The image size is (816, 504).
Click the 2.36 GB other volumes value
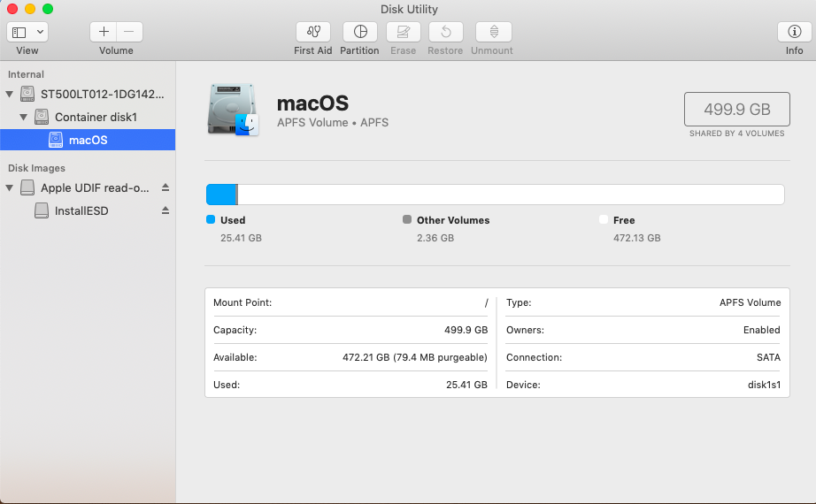435,238
